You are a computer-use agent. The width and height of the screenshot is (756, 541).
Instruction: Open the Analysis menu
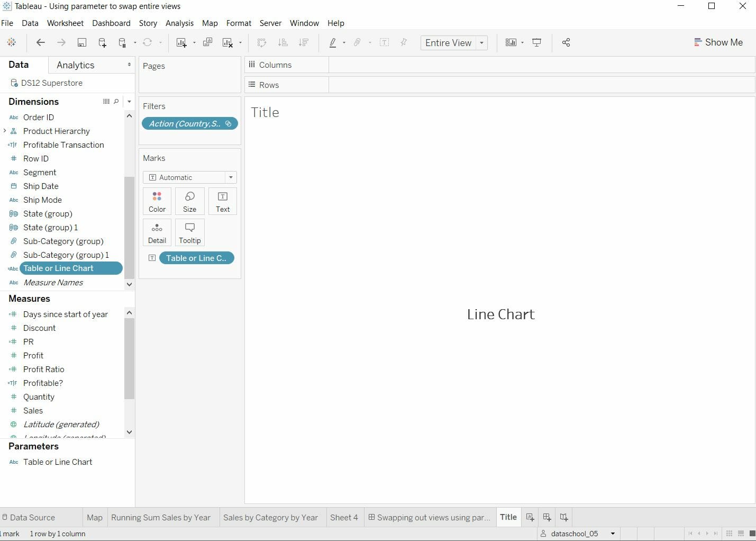tap(179, 23)
